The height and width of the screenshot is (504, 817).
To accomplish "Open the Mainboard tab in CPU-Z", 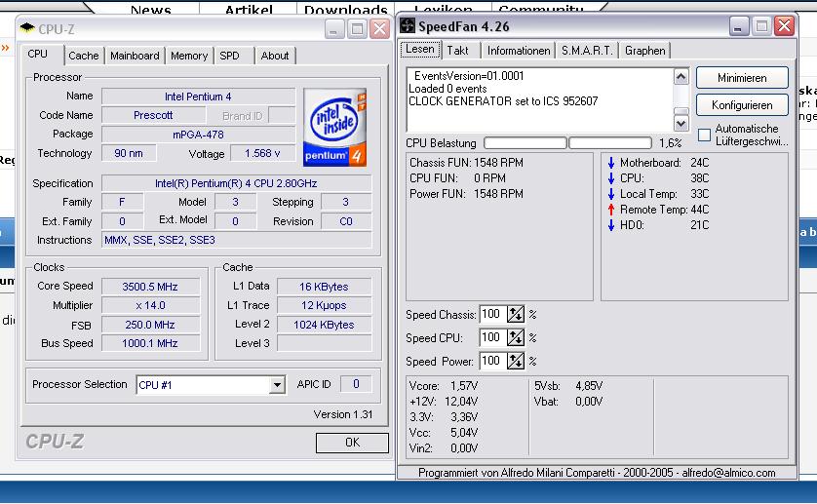I will click(x=135, y=56).
